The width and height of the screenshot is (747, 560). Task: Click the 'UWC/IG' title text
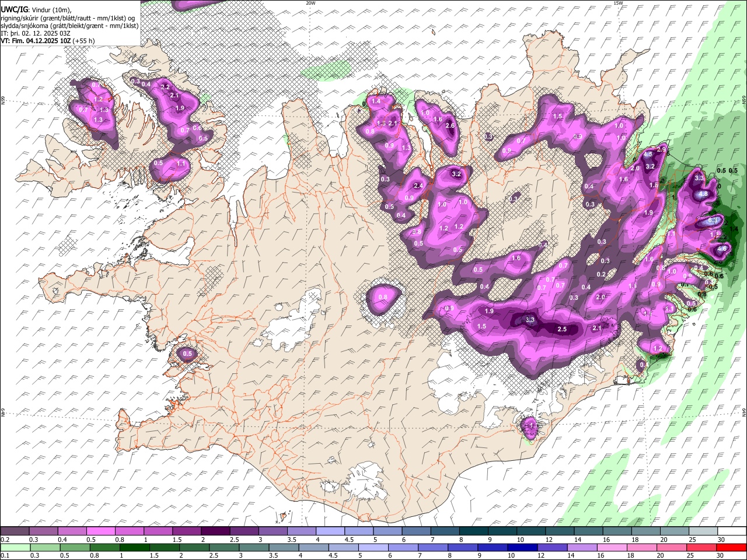15,9
